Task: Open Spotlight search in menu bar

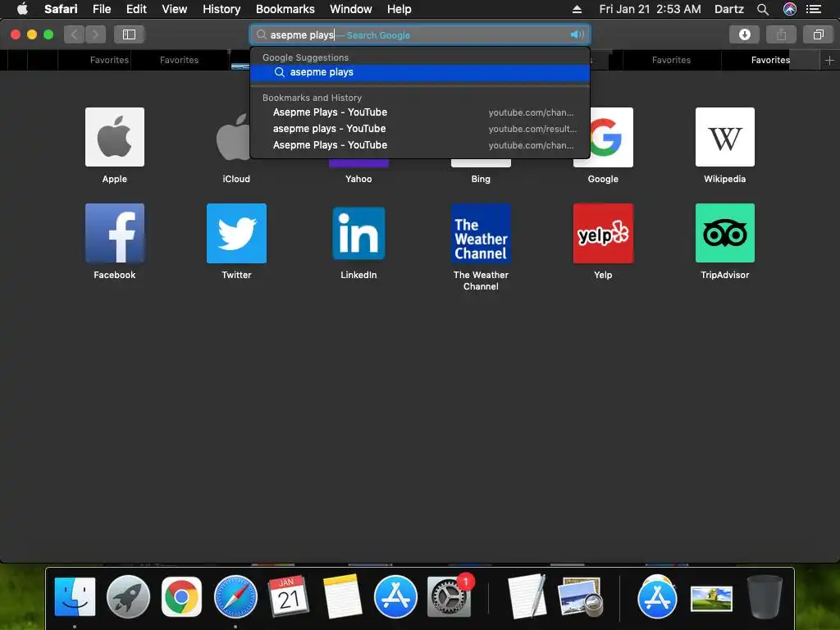Action: coord(763,9)
